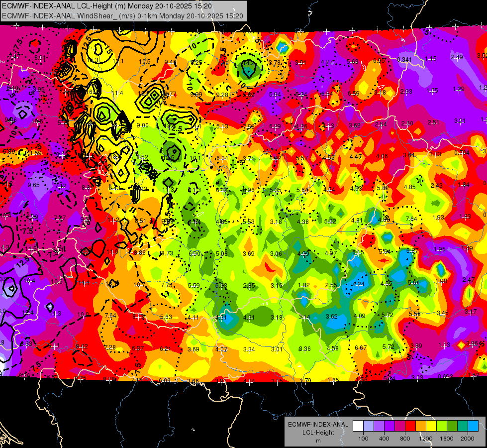The height and width of the screenshot is (448, 487).
Task: Click the grid value 6.59
Action: pyautogui.click(x=354, y=93)
